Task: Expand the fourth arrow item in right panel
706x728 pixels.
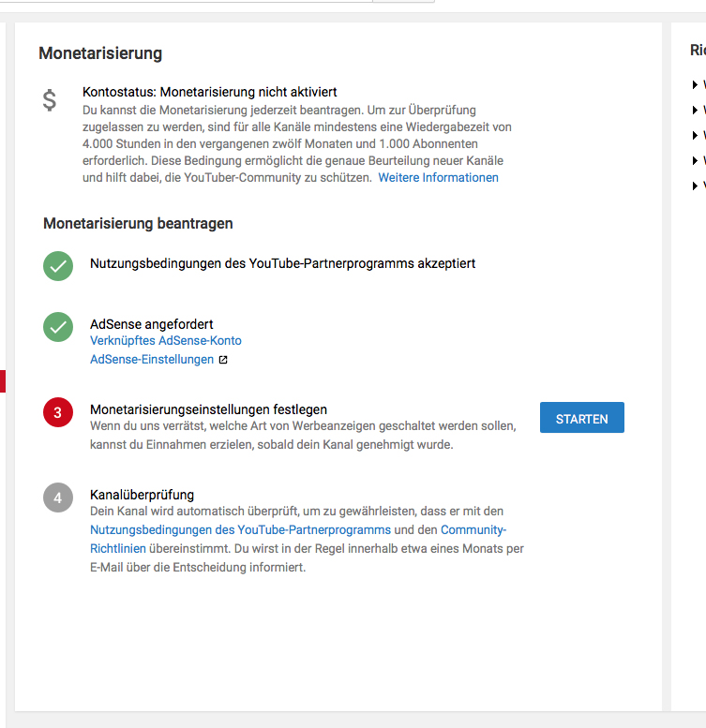Action: pyautogui.click(x=696, y=161)
